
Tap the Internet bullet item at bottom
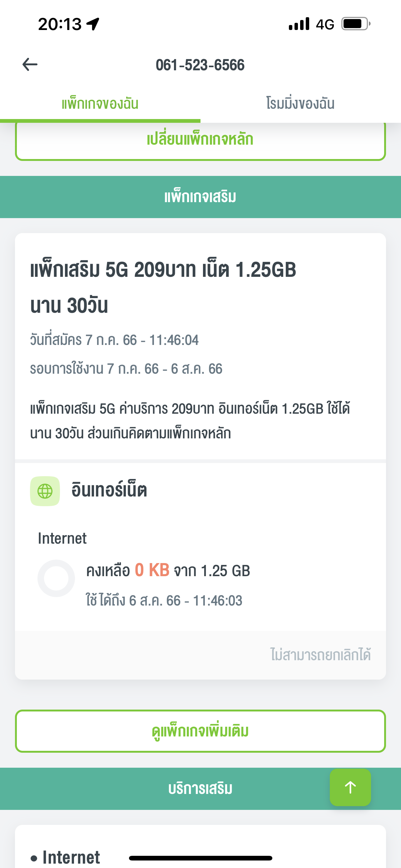65,857
